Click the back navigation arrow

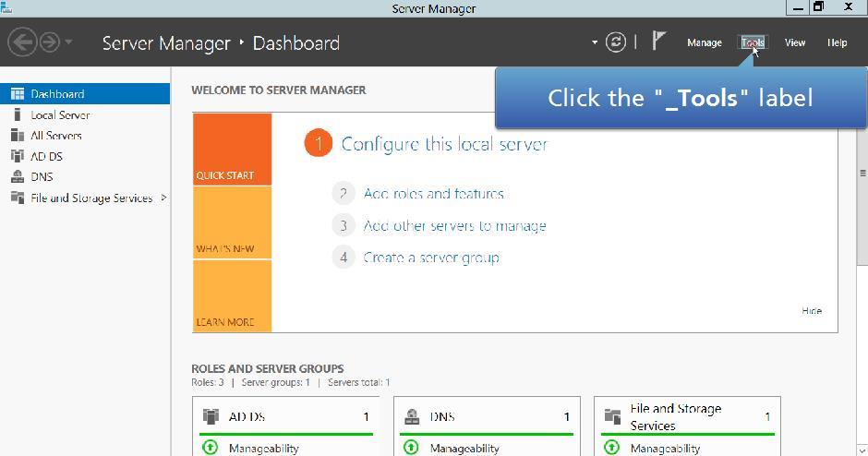pyautogui.click(x=22, y=42)
